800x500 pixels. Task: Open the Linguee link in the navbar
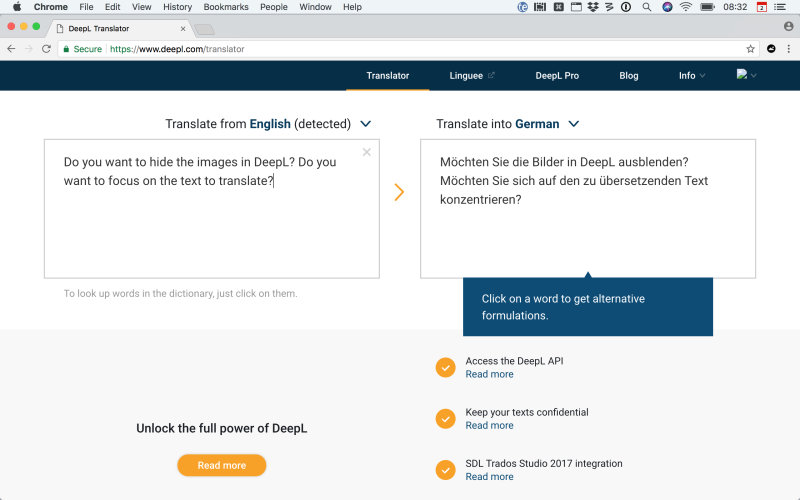[472, 76]
